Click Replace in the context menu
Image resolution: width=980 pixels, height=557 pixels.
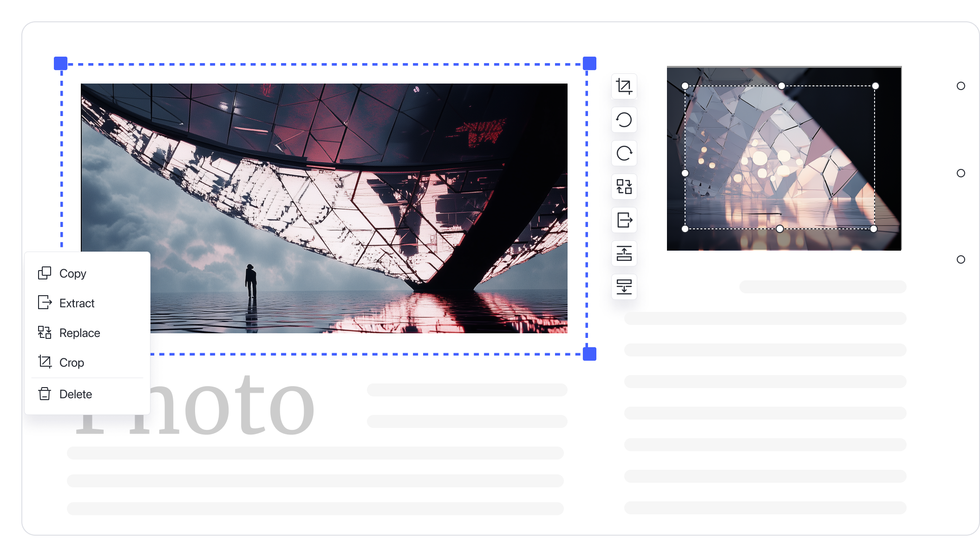pos(79,332)
